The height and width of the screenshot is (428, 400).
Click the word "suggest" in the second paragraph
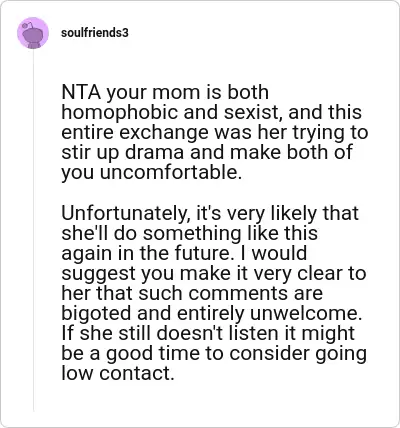coord(98,274)
